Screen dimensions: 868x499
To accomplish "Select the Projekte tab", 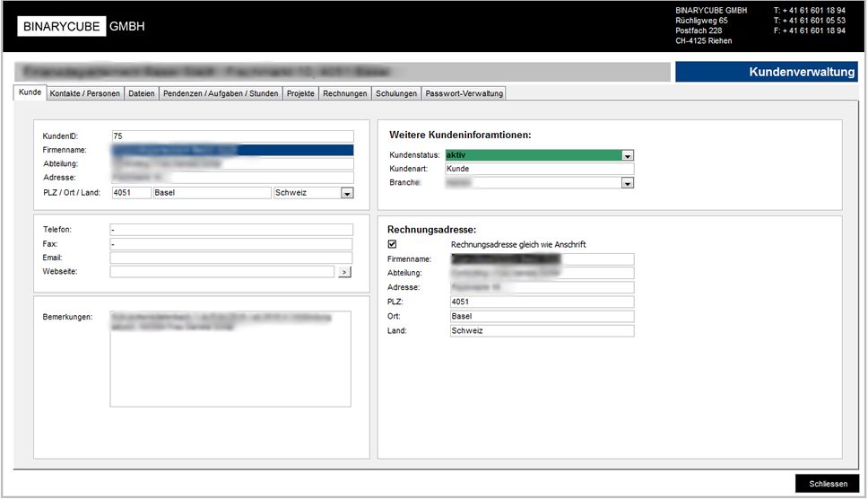I will 300,93.
